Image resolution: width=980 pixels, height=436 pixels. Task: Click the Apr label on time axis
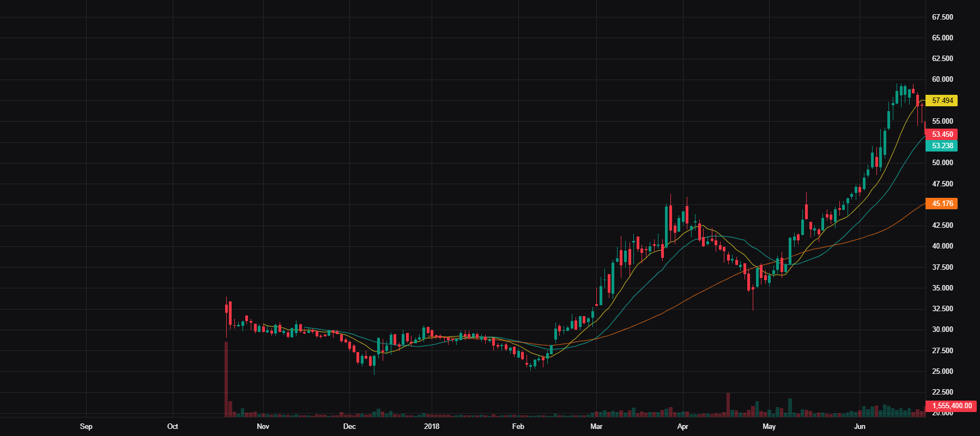coord(682,426)
